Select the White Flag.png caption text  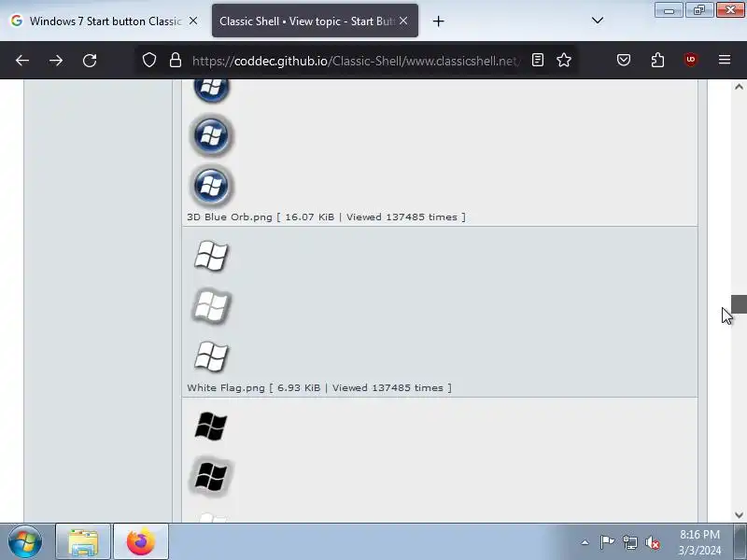[319, 388]
